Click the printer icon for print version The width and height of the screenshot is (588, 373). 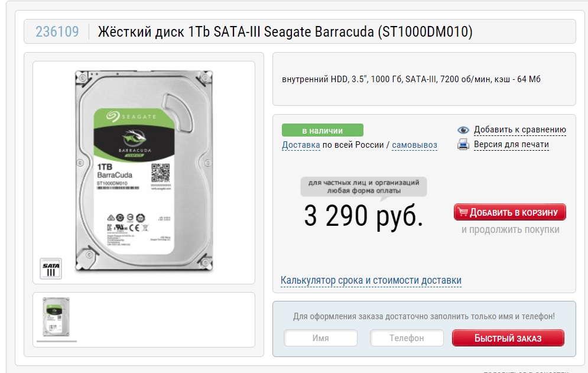coord(463,144)
